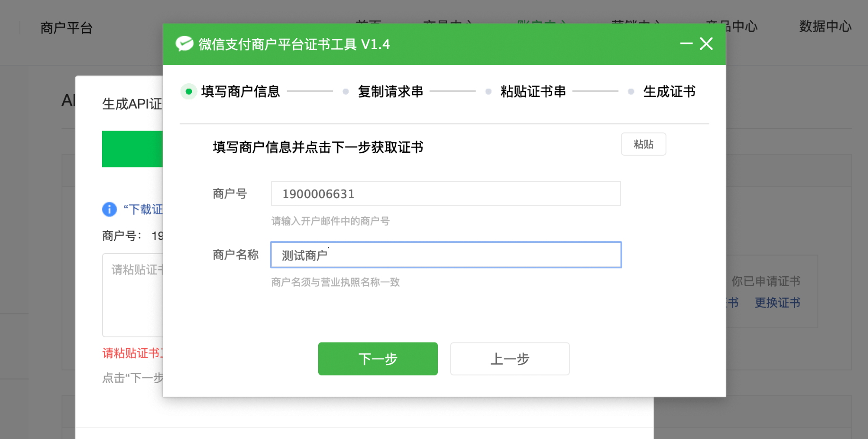Click into the 商户名称 text field
Screen dimensions: 868x439
445,255
